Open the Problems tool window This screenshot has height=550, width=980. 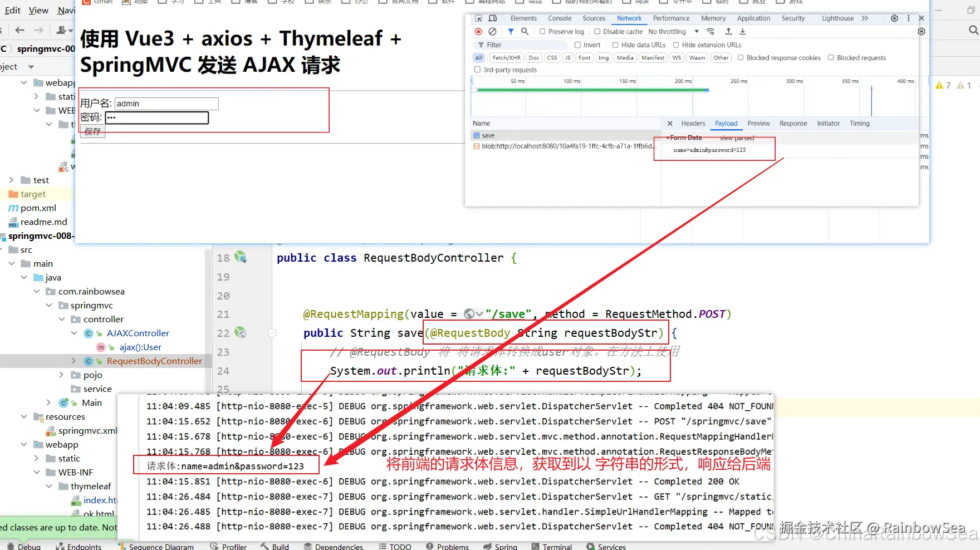tap(448, 547)
